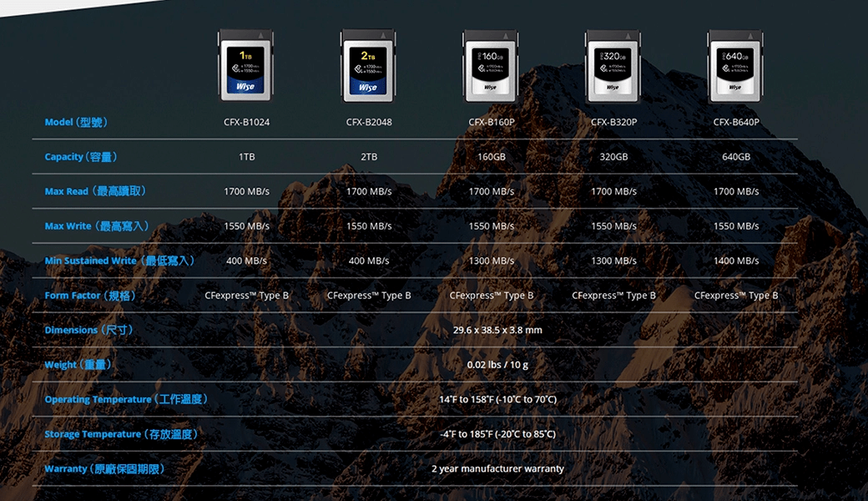Open the 320GB memory card thumbnail
The width and height of the screenshot is (868, 501).
coord(613,63)
